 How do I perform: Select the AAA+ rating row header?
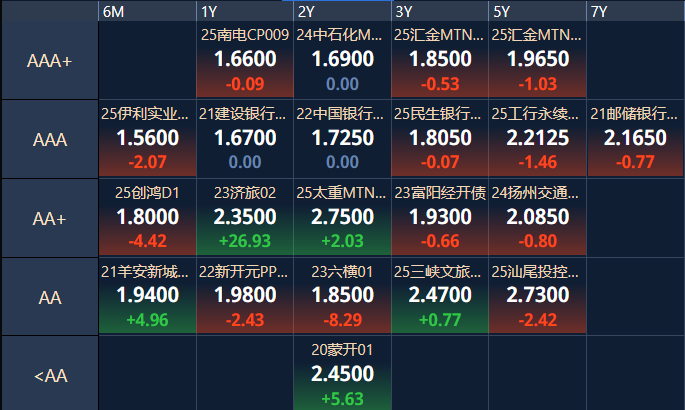pos(49,61)
